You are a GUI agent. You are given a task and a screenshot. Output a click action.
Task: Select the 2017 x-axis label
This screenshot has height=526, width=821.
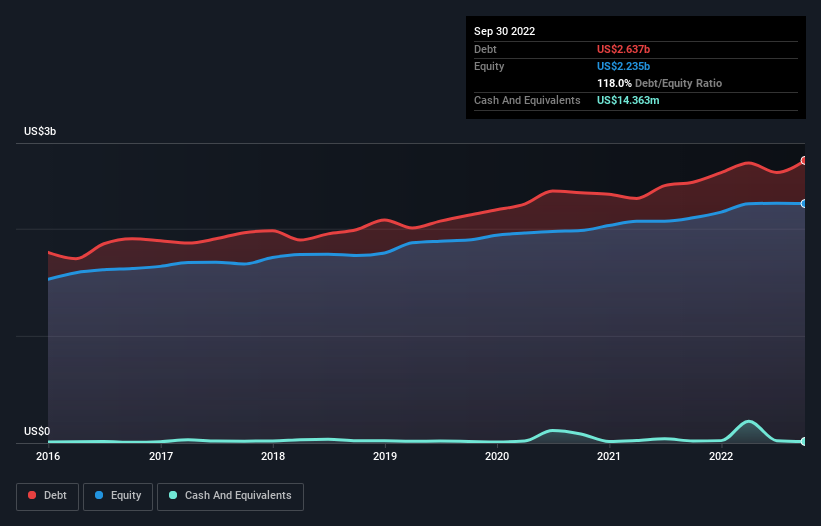(161, 456)
